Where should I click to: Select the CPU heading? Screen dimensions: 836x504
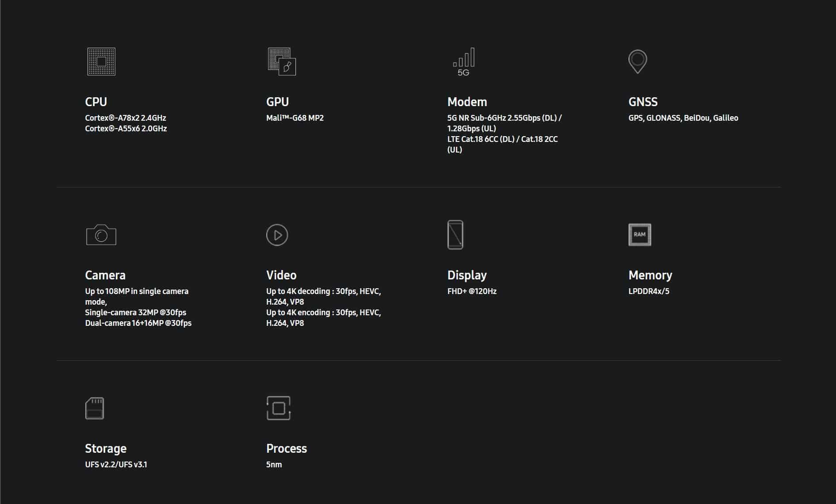point(96,102)
